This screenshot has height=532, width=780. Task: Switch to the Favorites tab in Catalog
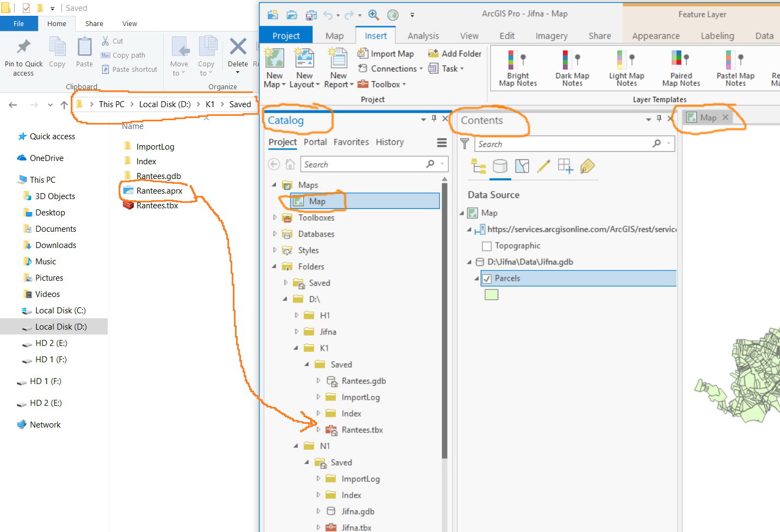(x=351, y=142)
